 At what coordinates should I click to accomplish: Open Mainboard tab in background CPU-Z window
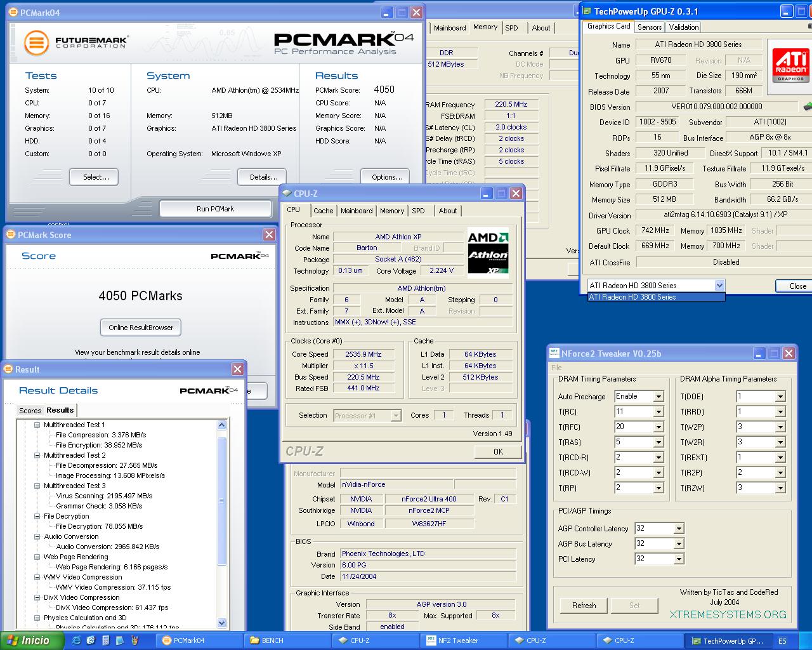[x=450, y=28]
